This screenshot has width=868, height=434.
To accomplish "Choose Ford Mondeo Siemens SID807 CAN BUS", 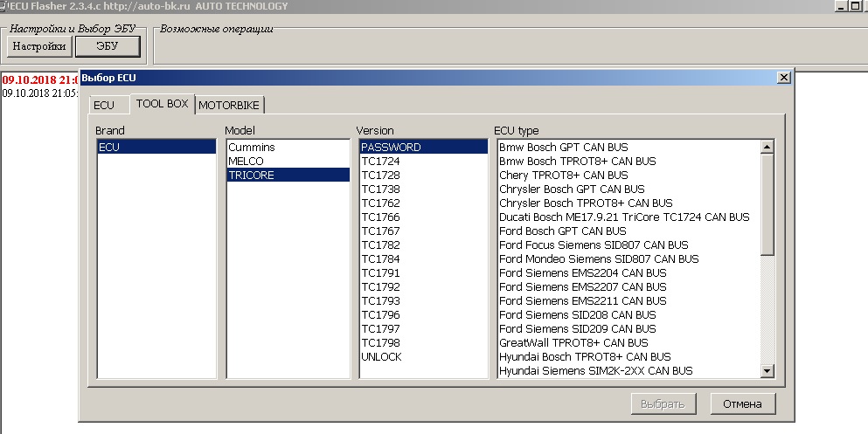I will click(628, 258).
